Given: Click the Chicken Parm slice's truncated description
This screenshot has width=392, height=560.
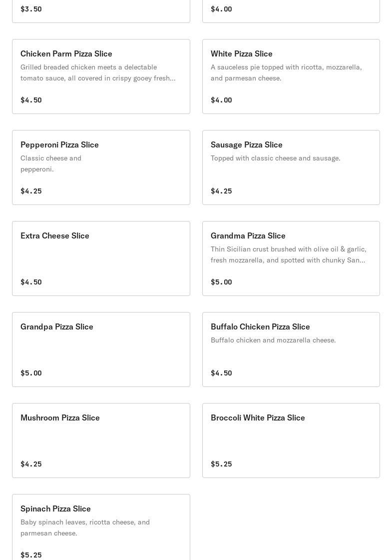Looking at the screenshot, I should click(98, 72).
